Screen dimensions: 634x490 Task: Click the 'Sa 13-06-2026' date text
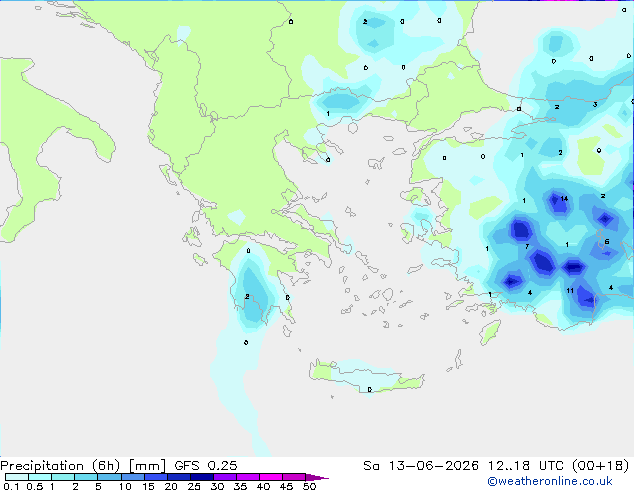(421, 466)
